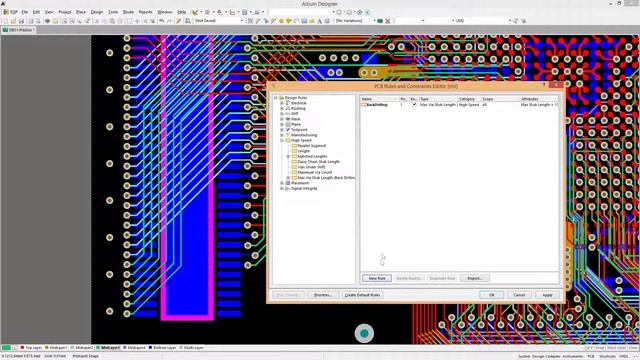Click the print icon in the toolbar
The height and width of the screenshot is (360, 640).
point(30,20)
